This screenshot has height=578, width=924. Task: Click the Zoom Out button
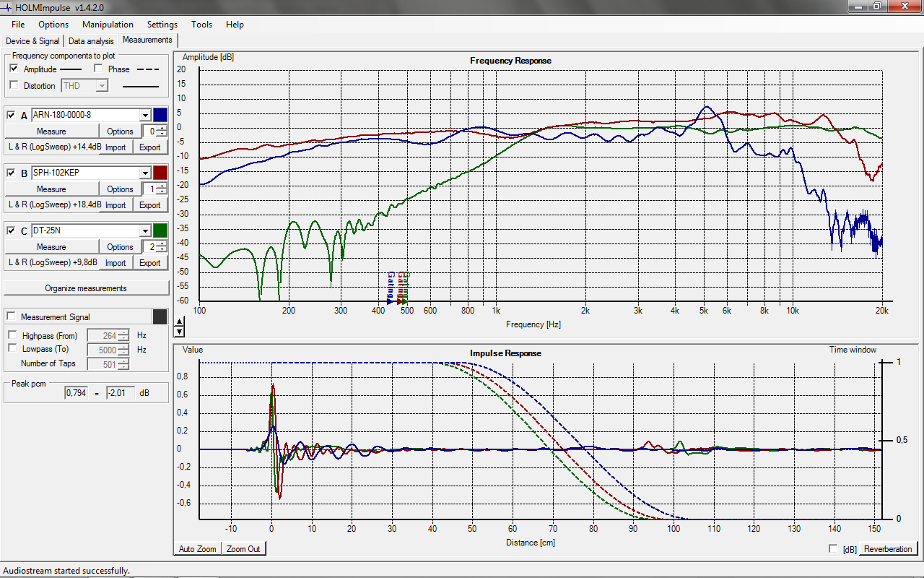[243, 549]
